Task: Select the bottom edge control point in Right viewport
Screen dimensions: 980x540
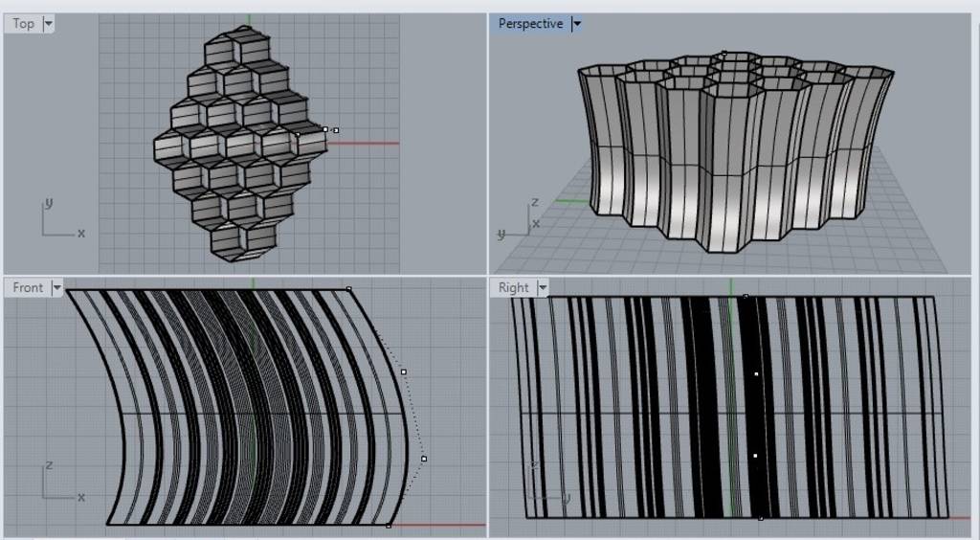Action: [x=761, y=518]
